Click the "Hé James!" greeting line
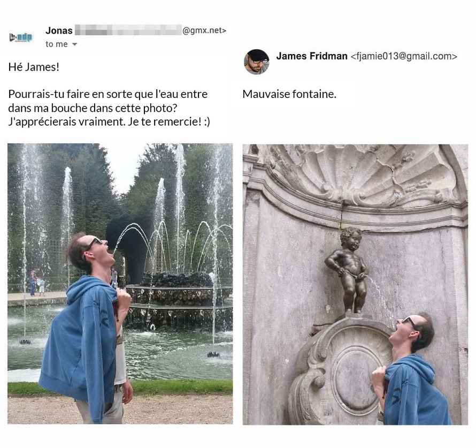476x448 pixels. click(34, 67)
